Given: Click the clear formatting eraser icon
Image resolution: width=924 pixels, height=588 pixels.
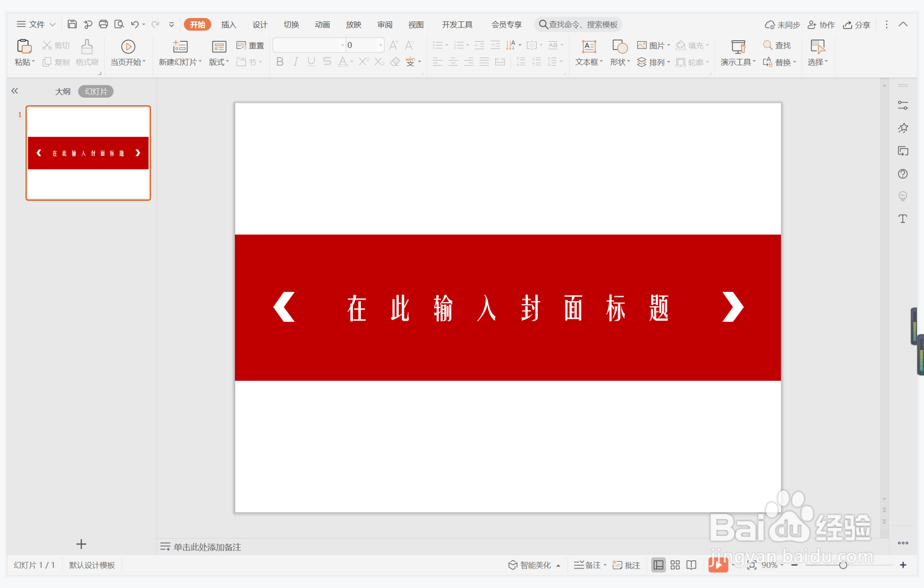Looking at the screenshot, I should 395,62.
